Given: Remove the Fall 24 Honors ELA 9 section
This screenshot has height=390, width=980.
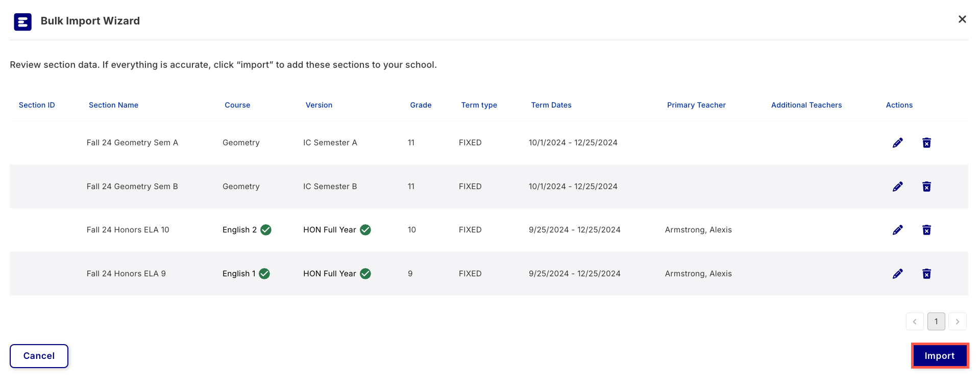Looking at the screenshot, I should tap(926, 274).
